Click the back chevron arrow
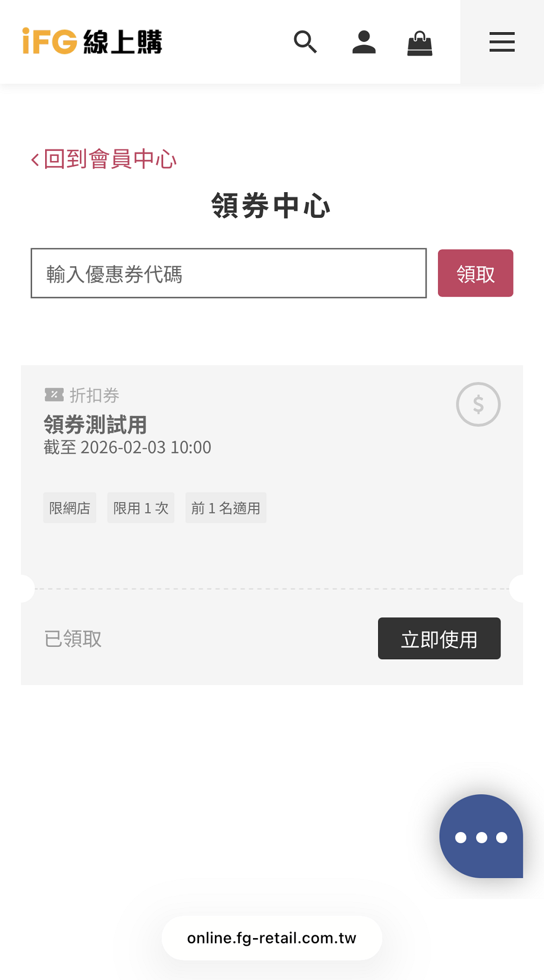The width and height of the screenshot is (544, 980). click(35, 160)
